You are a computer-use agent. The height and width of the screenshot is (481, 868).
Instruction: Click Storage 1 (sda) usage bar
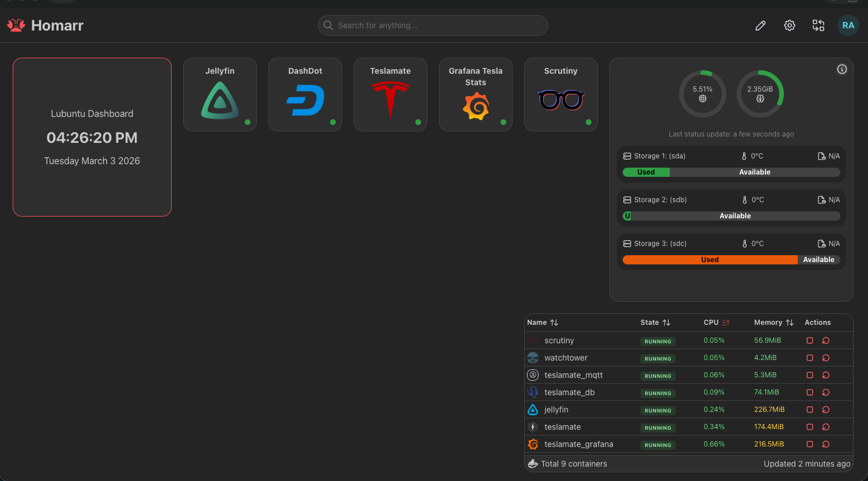(731, 172)
